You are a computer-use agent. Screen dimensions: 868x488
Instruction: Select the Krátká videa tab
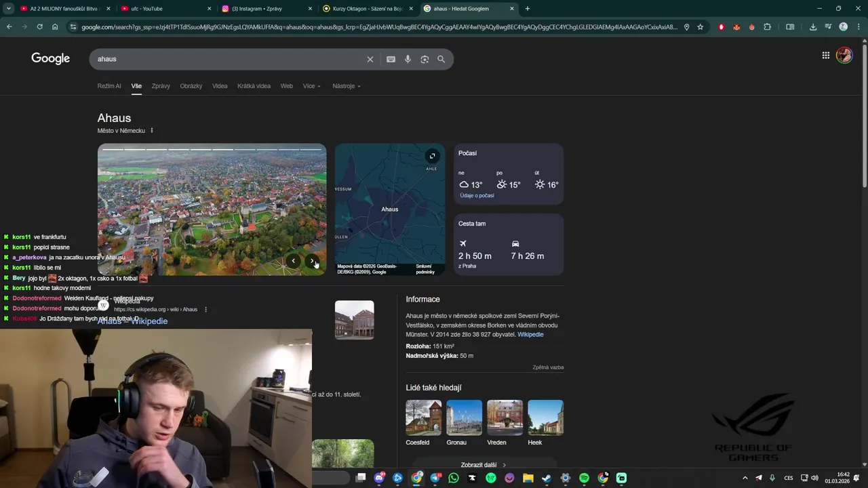coord(254,86)
